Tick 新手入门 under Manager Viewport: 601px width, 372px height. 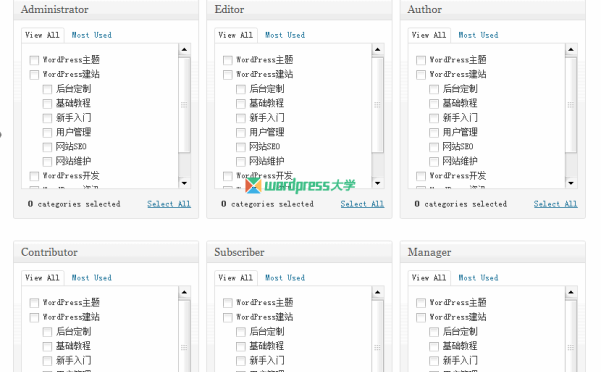point(434,361)
